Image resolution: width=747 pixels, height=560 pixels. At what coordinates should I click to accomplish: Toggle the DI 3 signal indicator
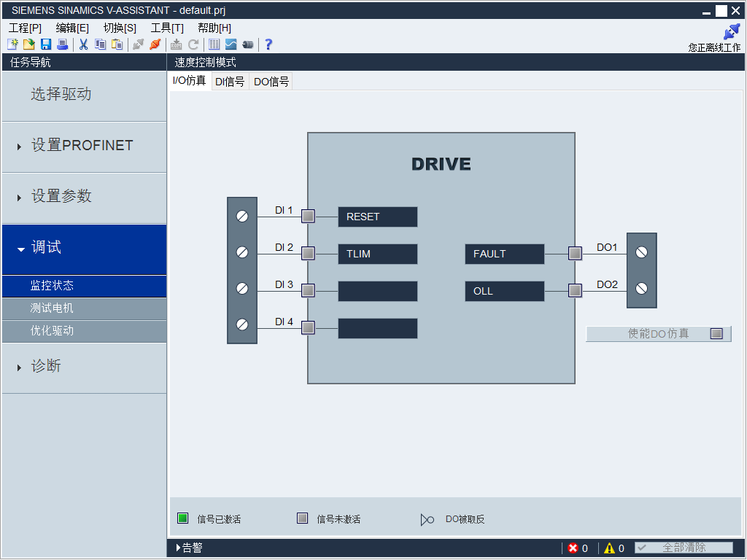[309, 290]
